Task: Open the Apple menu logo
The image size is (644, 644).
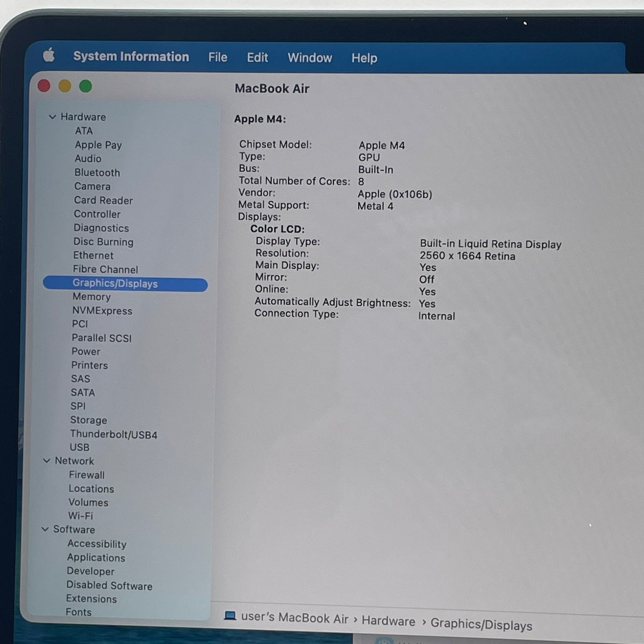Action: [49, 56]
